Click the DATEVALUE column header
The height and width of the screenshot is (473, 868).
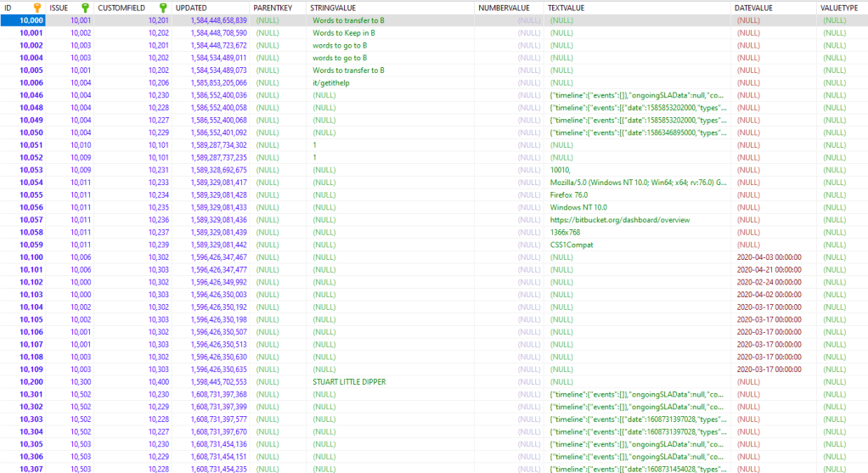(x=756, y=8)
